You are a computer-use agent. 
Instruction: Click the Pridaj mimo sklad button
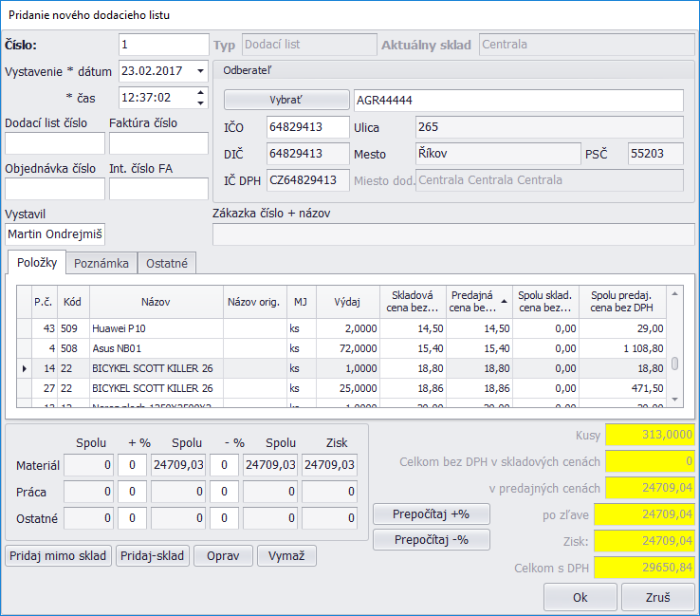click(58, 555)
